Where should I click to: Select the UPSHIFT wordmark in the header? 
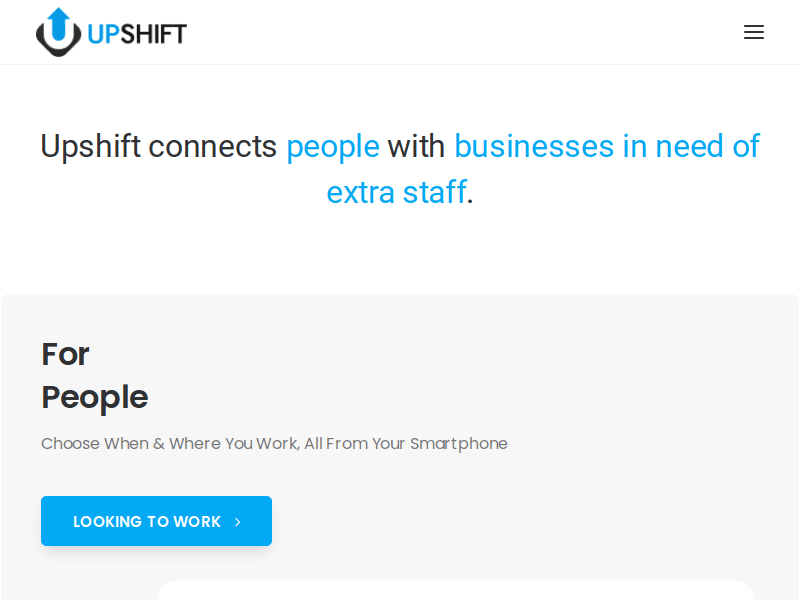(x=137, y=31)
